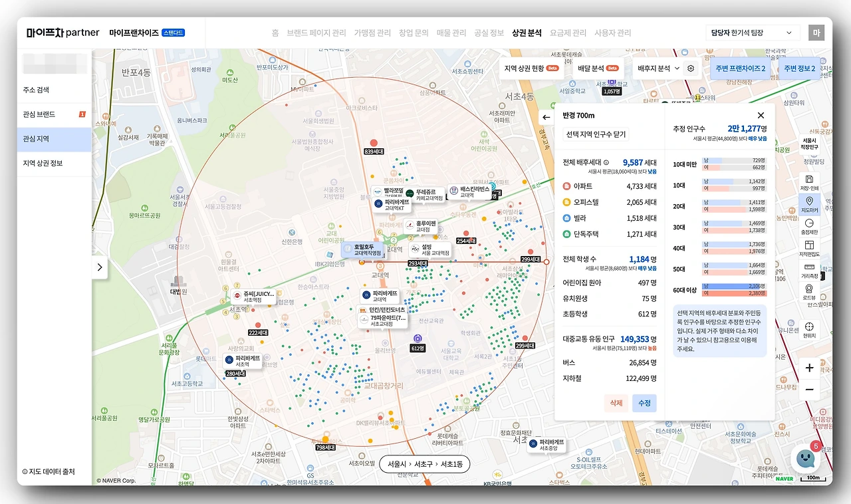
Task: Switch to 창업 문의 tab
Action: [x=414, y=33]
